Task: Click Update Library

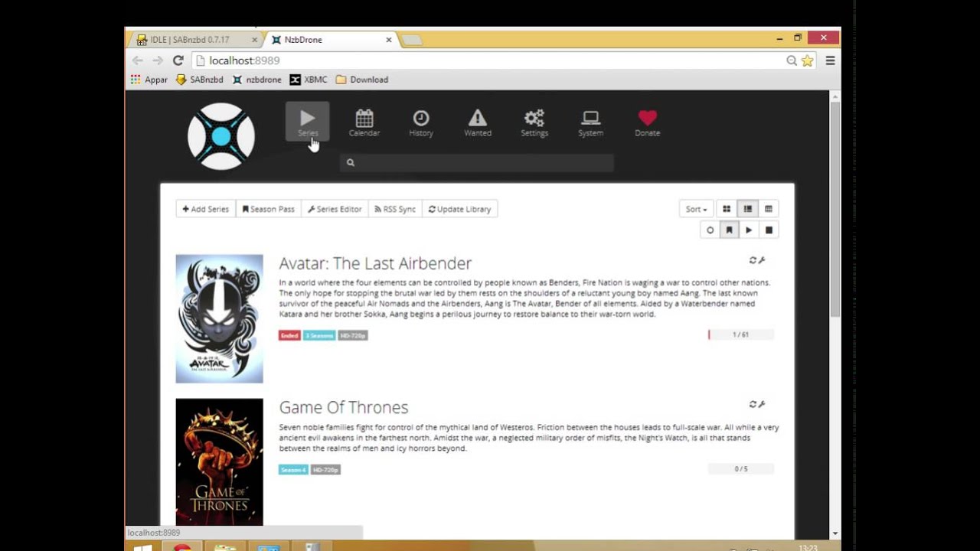Action: pos(459,209)
